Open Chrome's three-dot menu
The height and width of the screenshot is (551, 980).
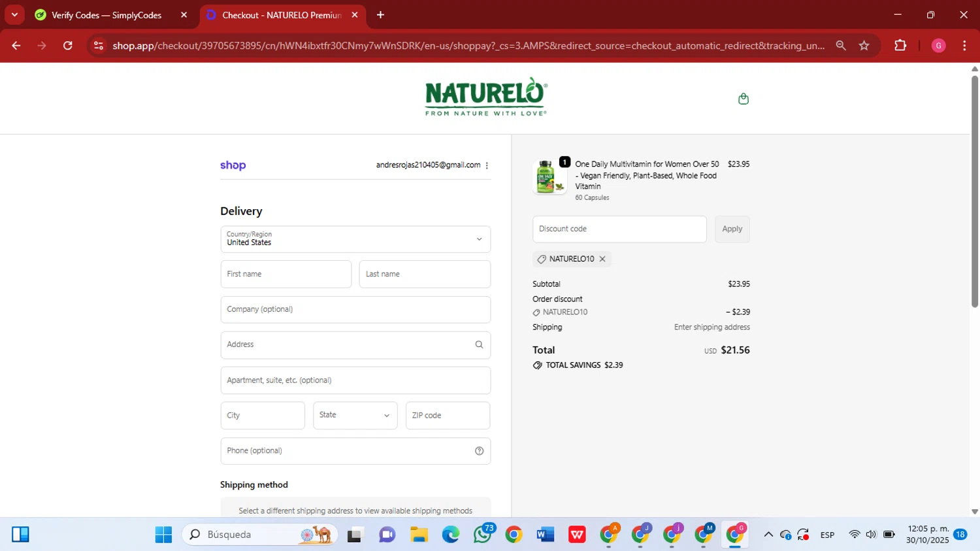(964, 46)
